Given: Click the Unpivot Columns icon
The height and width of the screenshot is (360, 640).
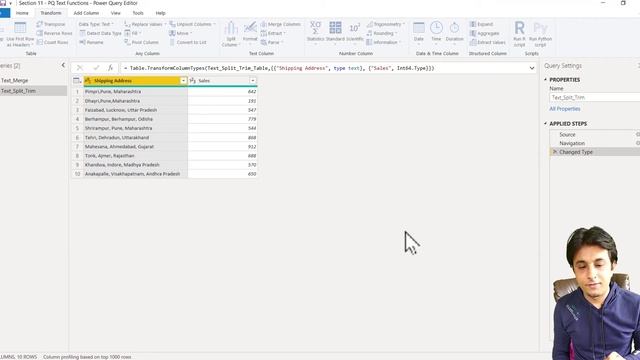Looking at the screenshot, I should tap(172, 24).
